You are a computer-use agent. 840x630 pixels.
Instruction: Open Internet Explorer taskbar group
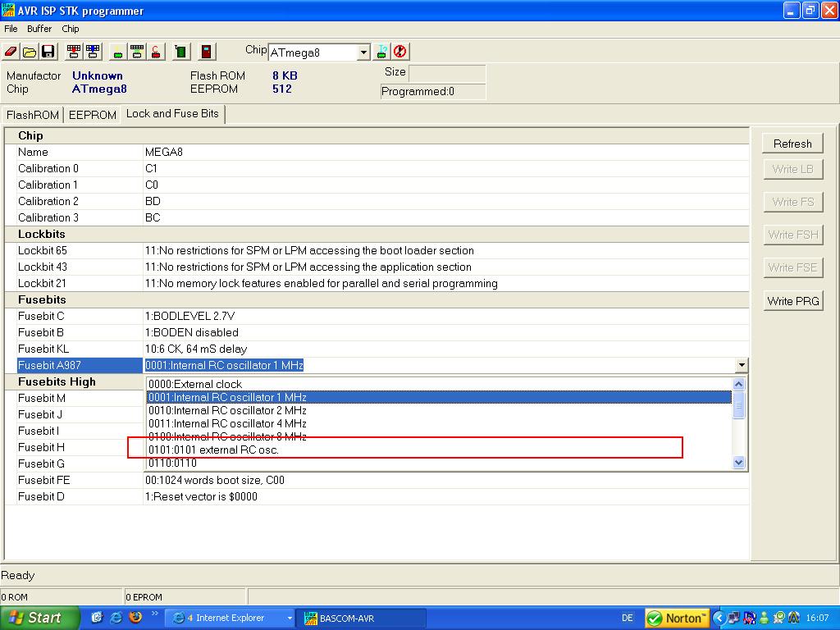click(x=231, y=618)
